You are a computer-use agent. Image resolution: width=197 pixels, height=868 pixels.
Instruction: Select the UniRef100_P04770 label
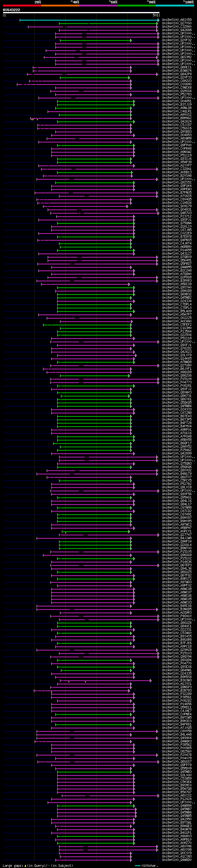point(177,663)
